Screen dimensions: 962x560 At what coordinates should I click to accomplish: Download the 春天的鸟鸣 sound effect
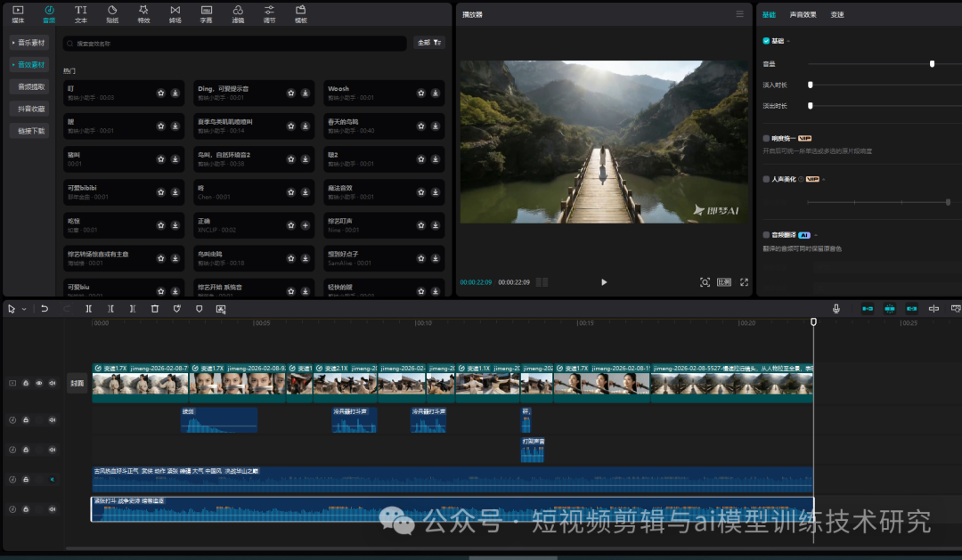pos(435,126)
